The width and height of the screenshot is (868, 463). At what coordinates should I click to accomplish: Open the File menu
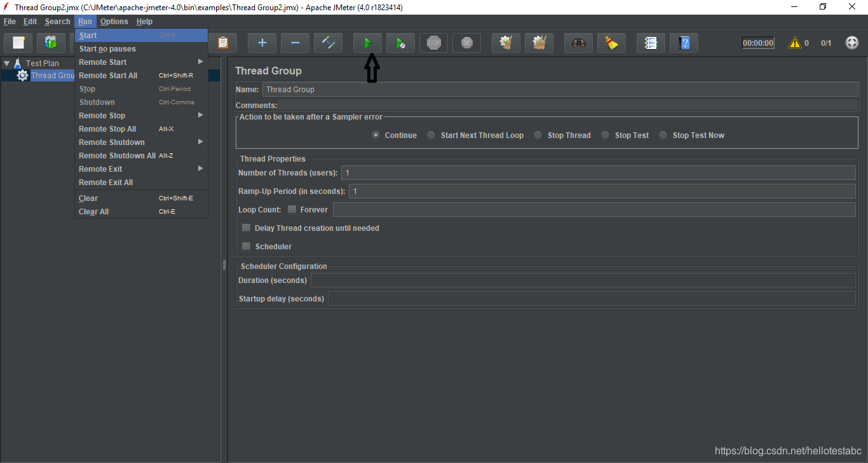coord(10,22)
